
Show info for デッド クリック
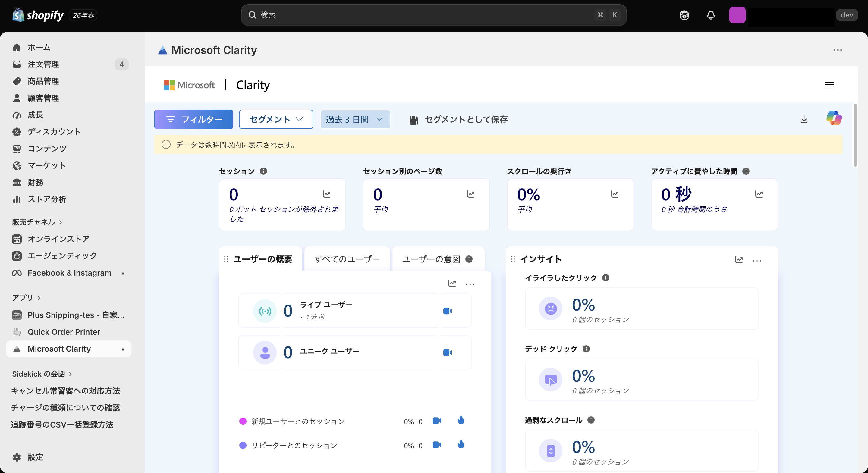click(586, 349)
